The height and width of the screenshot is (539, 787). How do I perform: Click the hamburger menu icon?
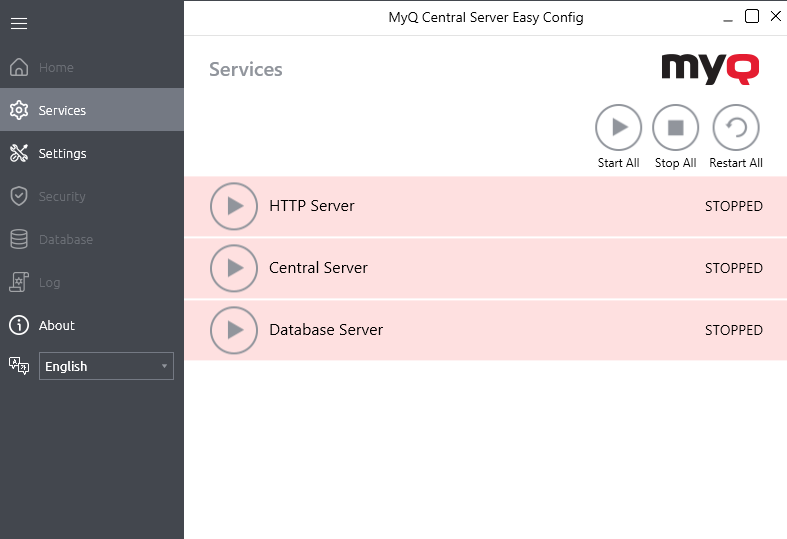(x=19, y=24)
